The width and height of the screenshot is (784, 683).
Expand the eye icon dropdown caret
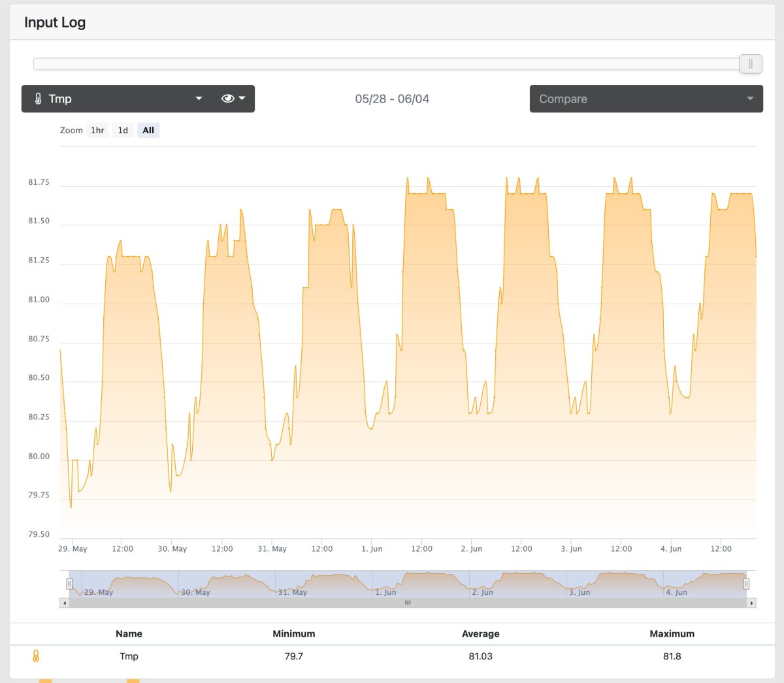pos(242,99)
